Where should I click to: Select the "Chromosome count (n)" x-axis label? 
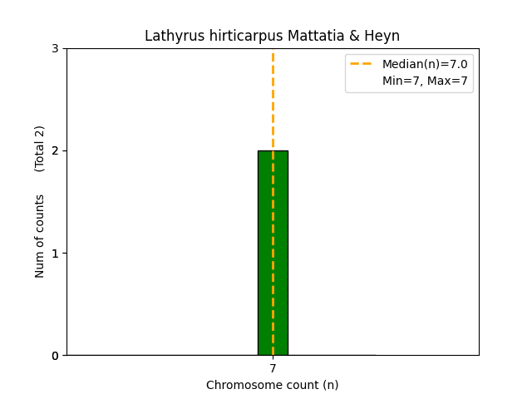(x=272, y=385)
